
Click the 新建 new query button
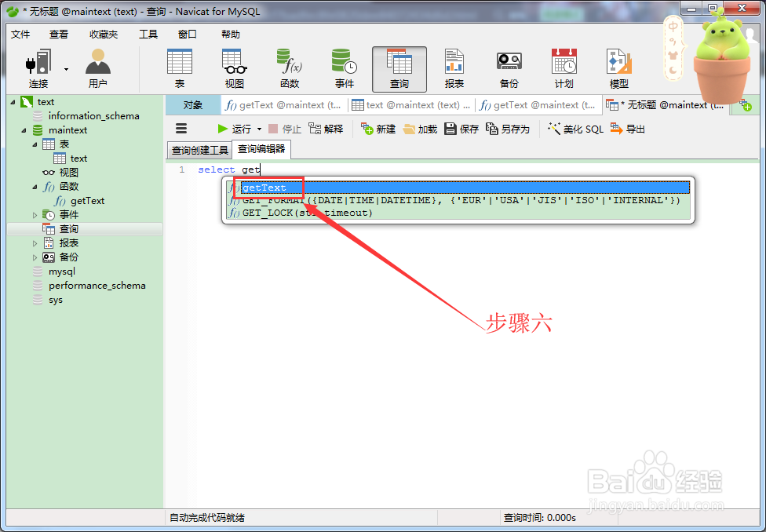(378, 129)
